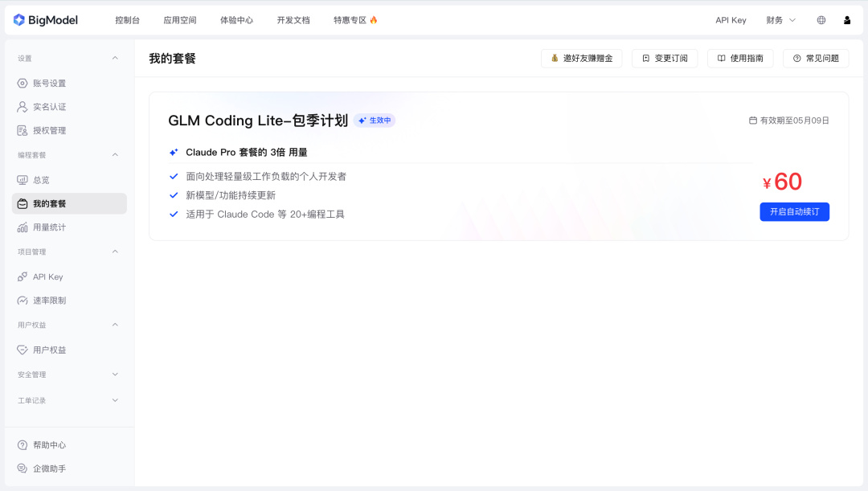This screenshot has height=491, width=868.
Task: Click the calendar icon beside 有效期
Action: pyautogui.click(x=753, y=120)
